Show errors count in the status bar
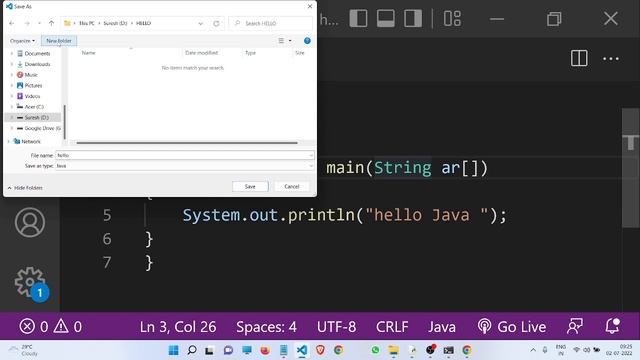 point(33,327)
